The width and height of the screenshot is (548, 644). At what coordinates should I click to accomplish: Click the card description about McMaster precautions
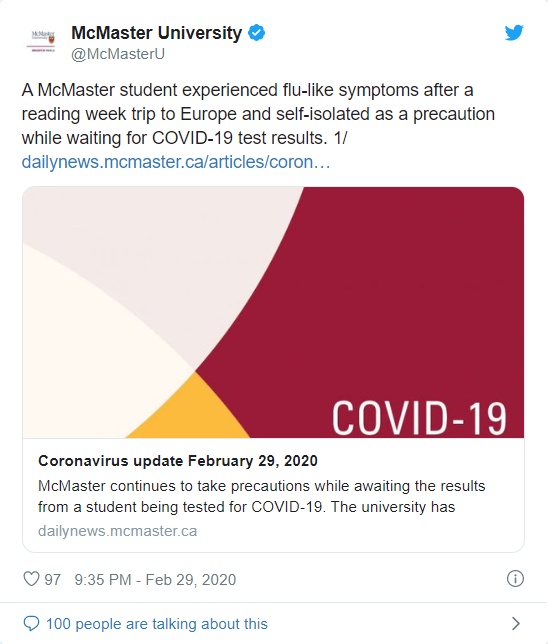tap(261, 496)
